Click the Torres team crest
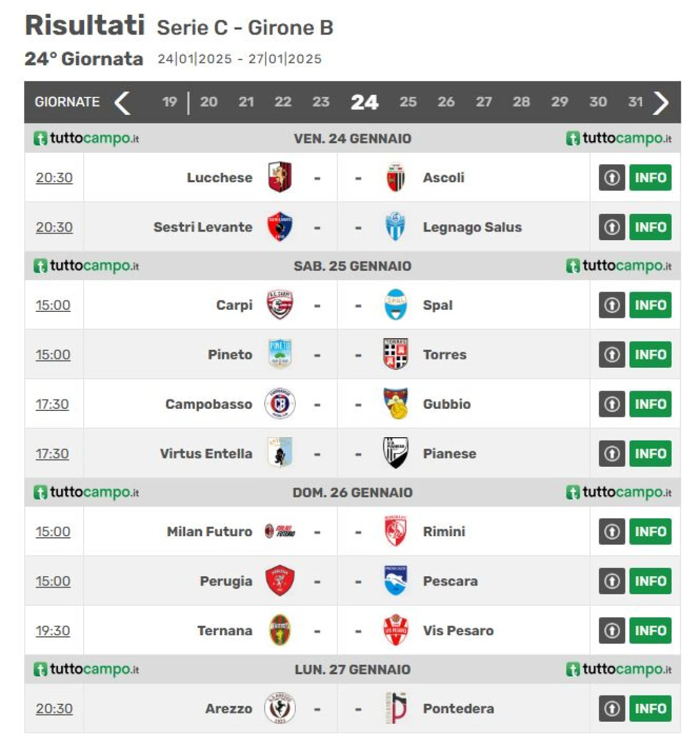Screen dimensions: 700x748 tap(395, 354)
